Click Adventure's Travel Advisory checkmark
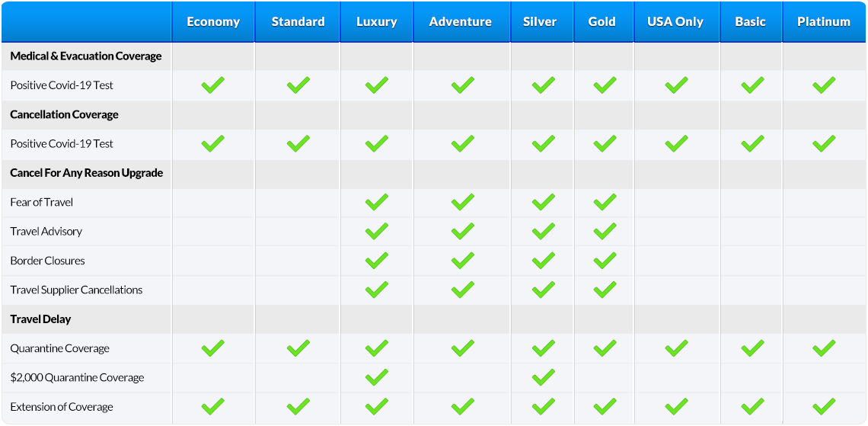The width and height of the screenshot is (868, 426). coord(463,231)
